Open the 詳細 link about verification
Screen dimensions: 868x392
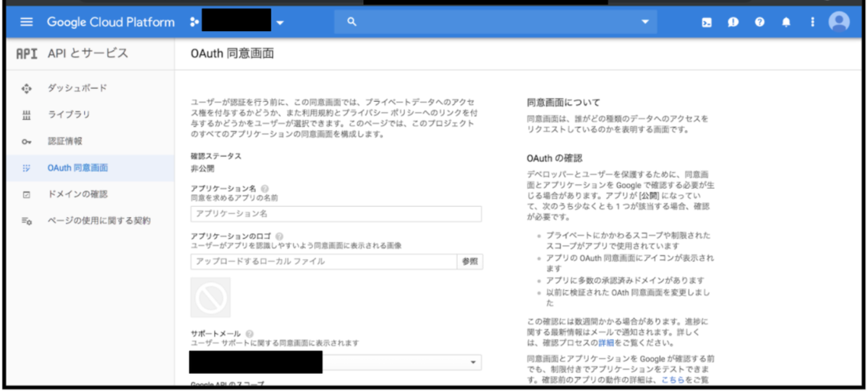click(x=605, y=341)
